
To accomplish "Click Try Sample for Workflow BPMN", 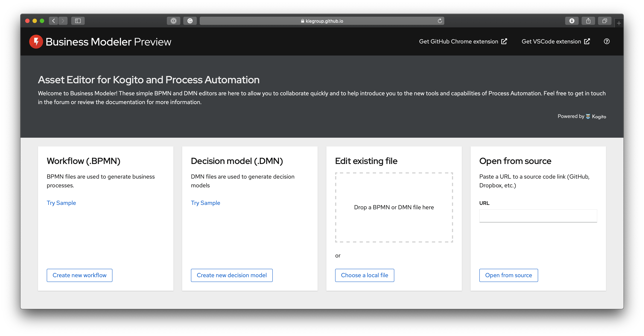I will (x=61, y=203).
